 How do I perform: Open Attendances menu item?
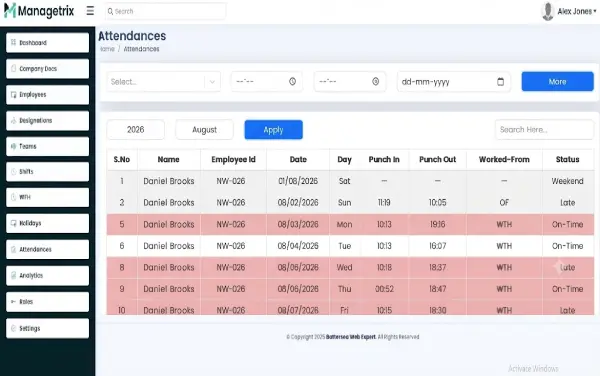(x=47, y=249)
